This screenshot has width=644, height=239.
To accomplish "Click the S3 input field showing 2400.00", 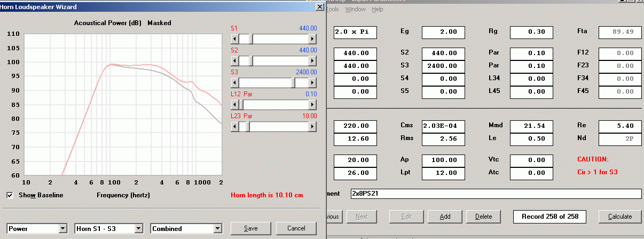I will tap(443, 66).
